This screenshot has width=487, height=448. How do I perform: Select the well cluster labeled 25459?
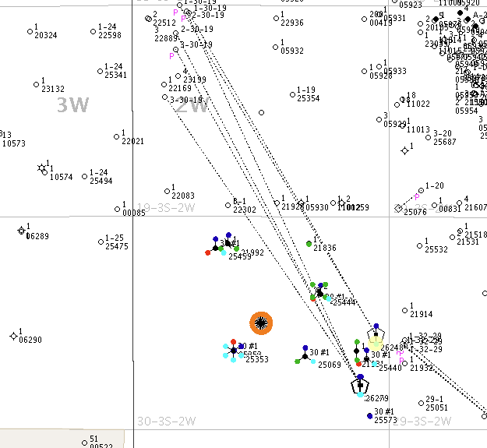point(218,247)
